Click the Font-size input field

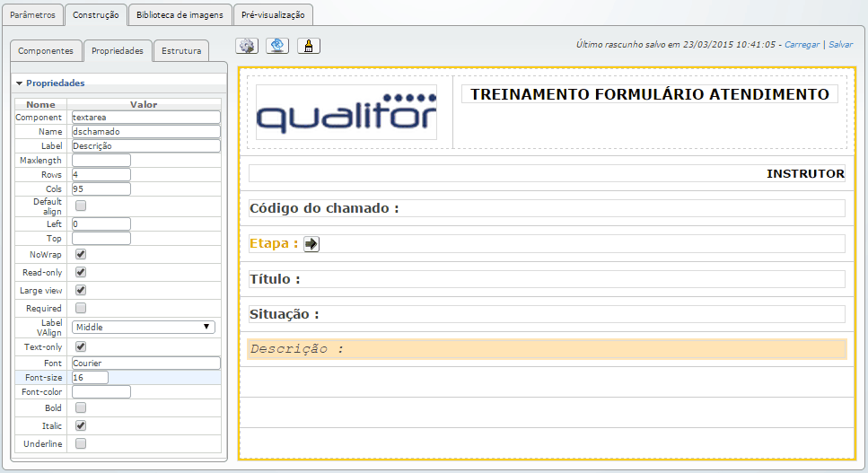click(x=90, y=378)
